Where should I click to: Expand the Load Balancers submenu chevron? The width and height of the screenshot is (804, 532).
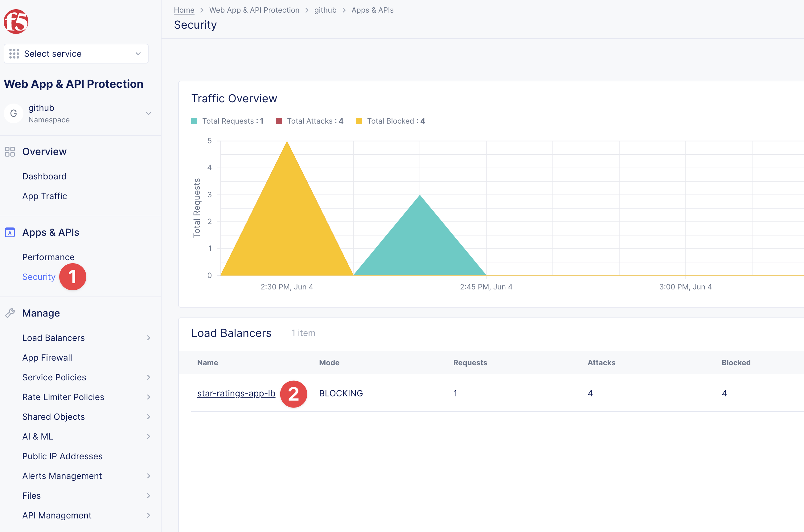coord(148,338)
